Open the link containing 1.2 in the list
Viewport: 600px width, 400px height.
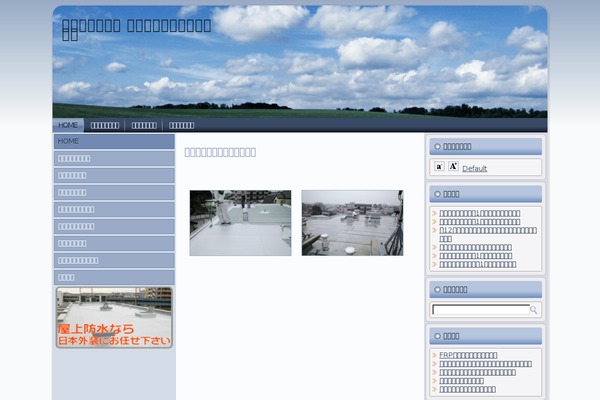point(488,234)
